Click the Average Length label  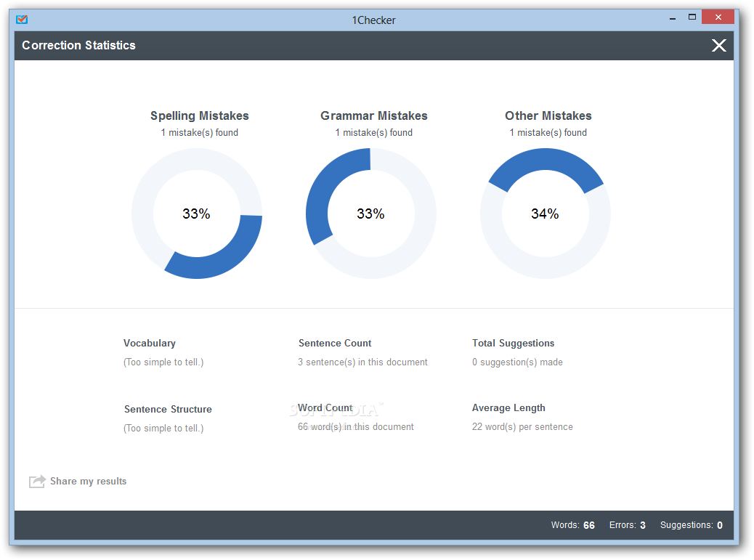tap(508, 407)
